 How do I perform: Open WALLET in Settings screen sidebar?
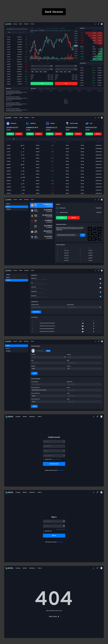click(x=16, y=277)
